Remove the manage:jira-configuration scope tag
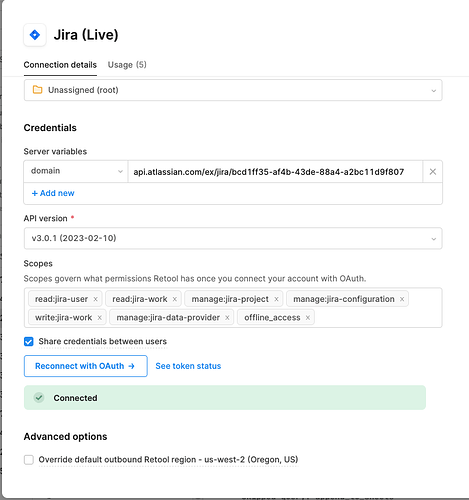Image resolution: width=469 pixels, height=500 pixels. (x=402, y=299)
